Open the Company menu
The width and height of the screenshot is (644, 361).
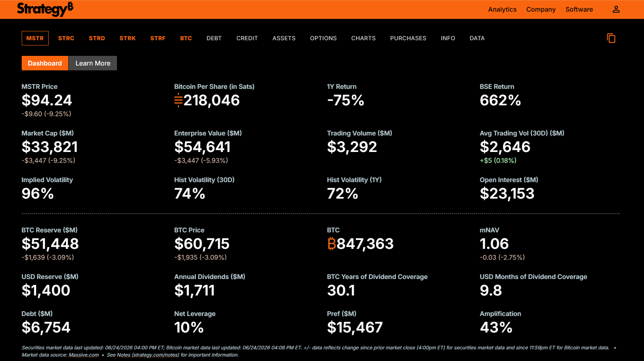click(x=541, y=9)
